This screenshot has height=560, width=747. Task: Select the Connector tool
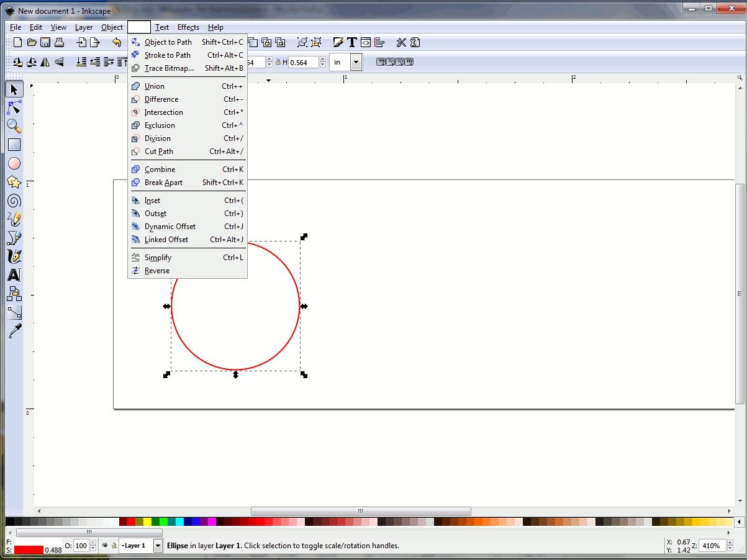pyautogui.click(x=14, y=294)
